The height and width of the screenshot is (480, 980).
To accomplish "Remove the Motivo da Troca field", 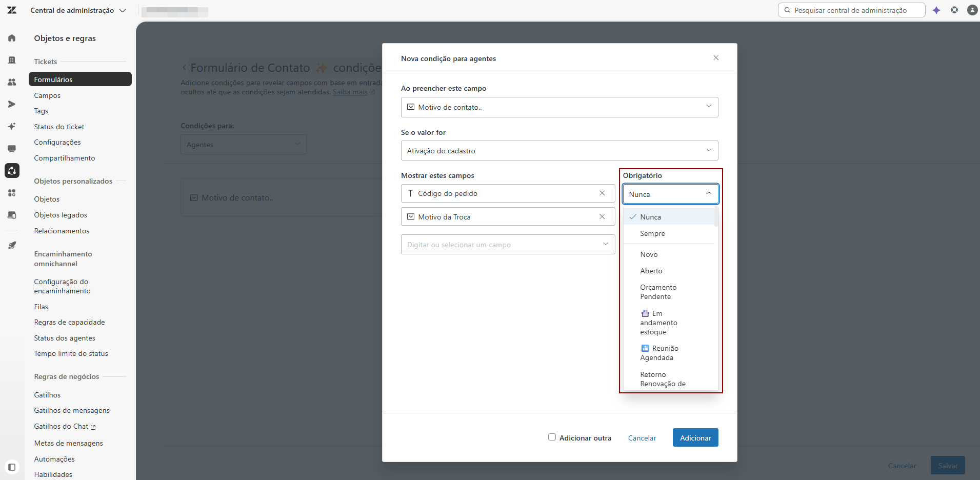I will (602, 217).
